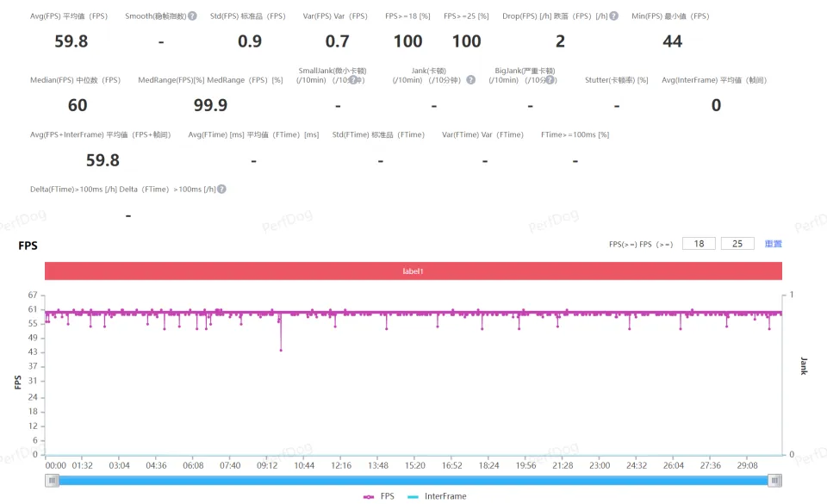Click the blue reset (重置) link
This screenshot has height=504, width=827.
pyautogui.click(x=773, y=244)
